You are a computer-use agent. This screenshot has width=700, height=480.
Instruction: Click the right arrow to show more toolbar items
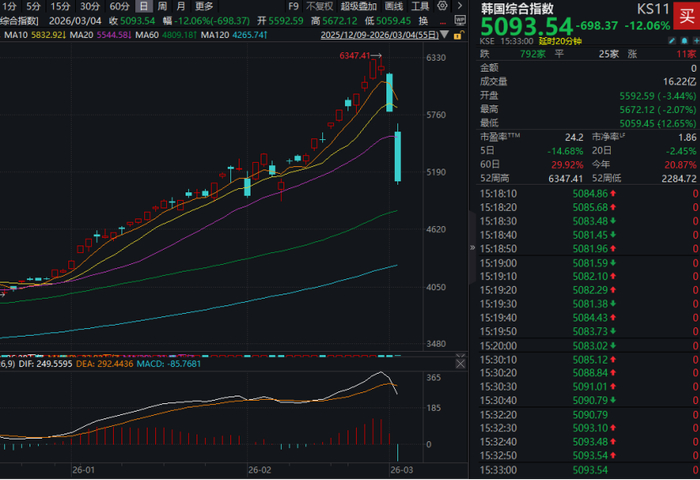click(x=460, y=6)
